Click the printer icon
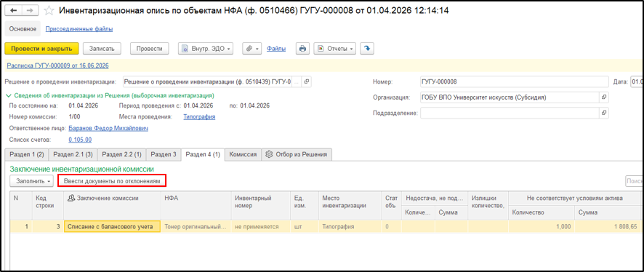 point(302,49)
